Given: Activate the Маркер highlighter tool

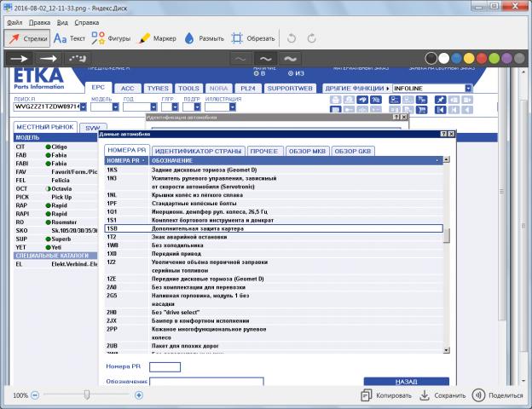Looking at the screenshot, I should (x=158, y=38).
